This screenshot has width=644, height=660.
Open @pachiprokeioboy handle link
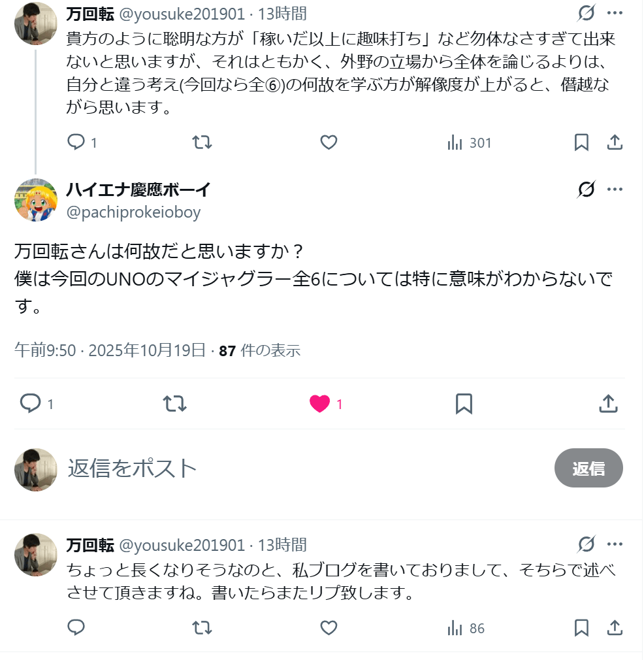tap(133, 212)
